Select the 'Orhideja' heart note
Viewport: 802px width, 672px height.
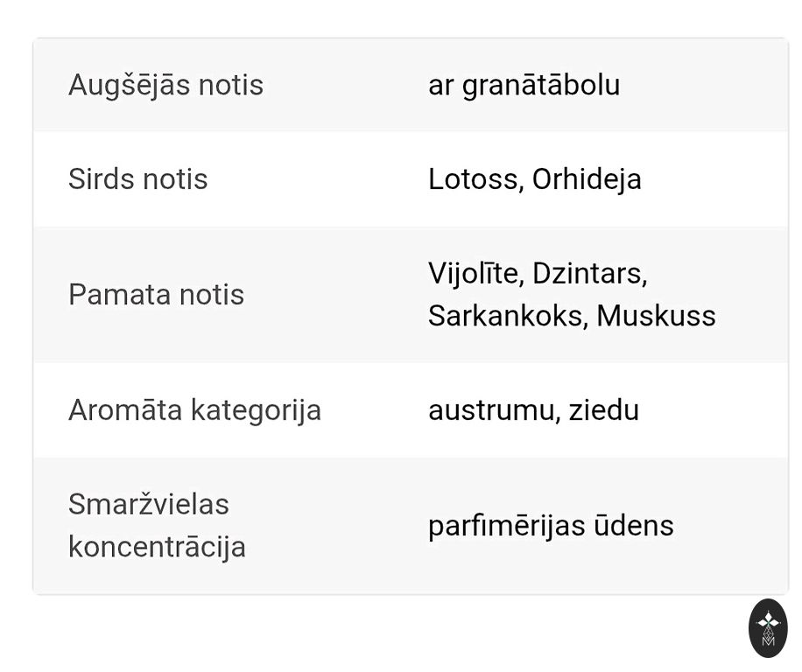[587, 178]
